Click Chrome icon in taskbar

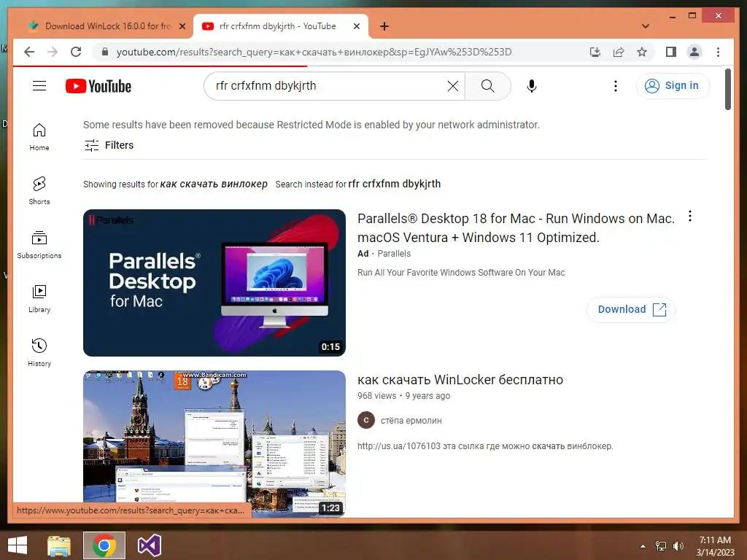[x=104, y=545]
